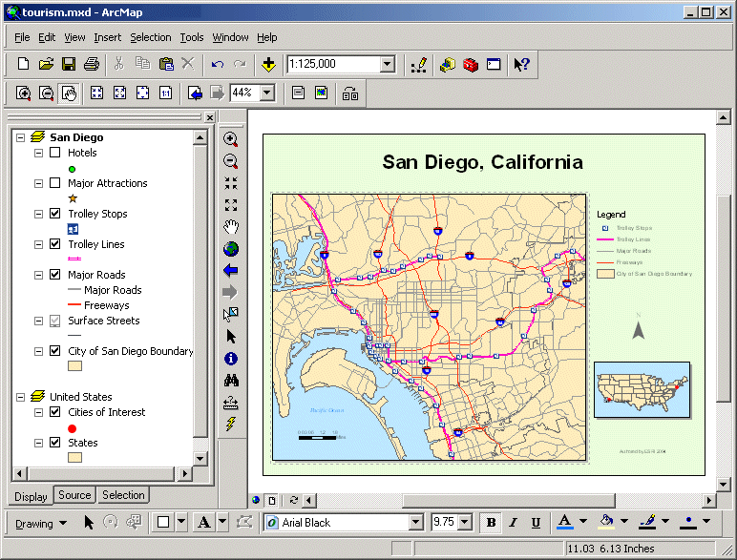This screenshot has height=560, width=737.
Task: Open the Editor toolbar pencil icon
Action: [x=418, y=64]
